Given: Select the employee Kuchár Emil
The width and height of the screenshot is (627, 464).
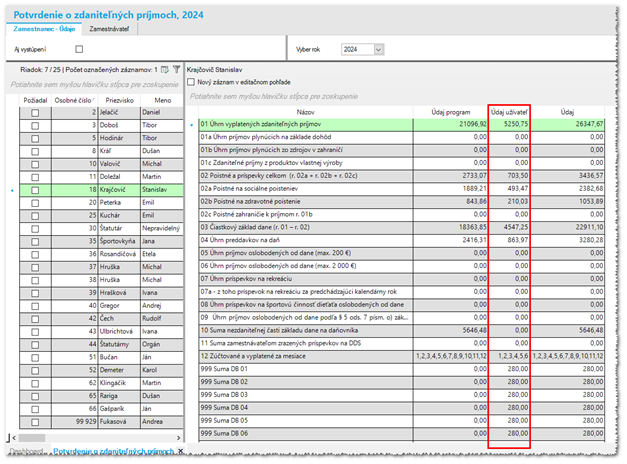Looking at the screenshot, I should click(x=102, y=216).
